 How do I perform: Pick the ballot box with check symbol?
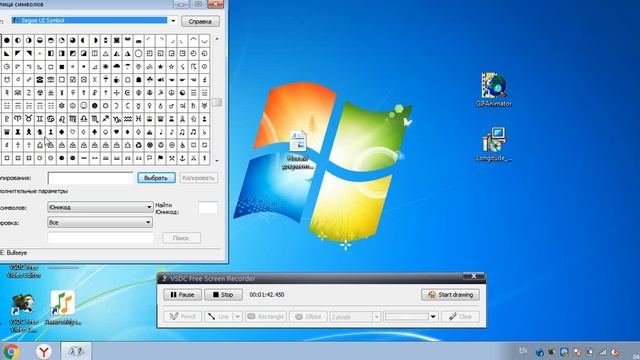coord(73,80)
